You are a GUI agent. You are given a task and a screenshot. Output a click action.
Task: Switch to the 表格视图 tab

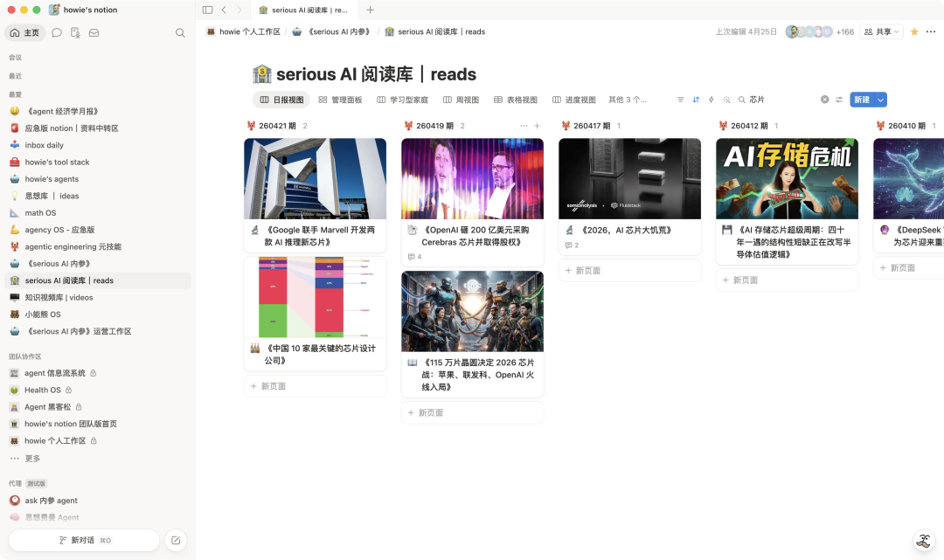pyautogui.click(x=516, y=100)
